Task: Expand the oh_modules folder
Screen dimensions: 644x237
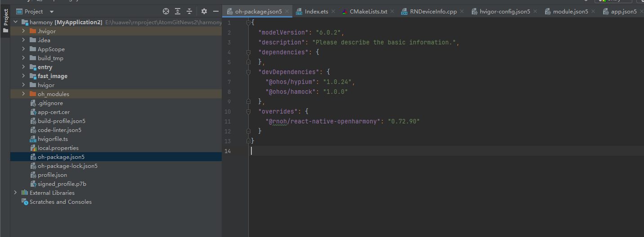Action: [24, 94]
